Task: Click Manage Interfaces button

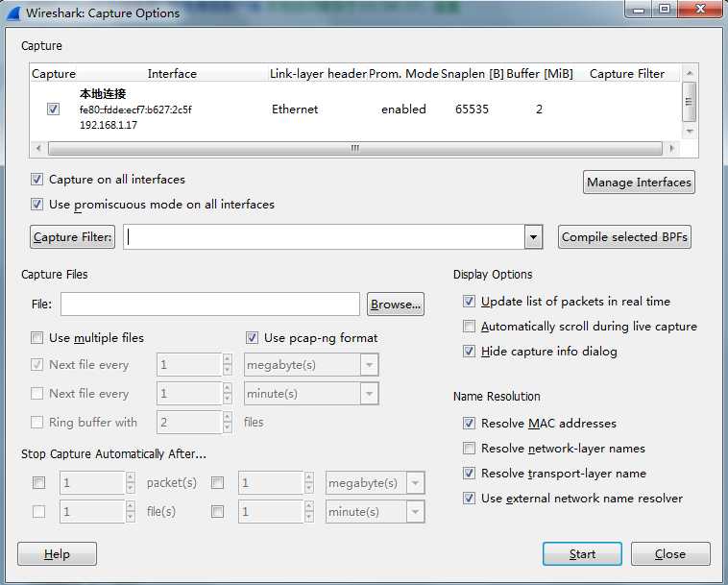Action: [x=639, y=182]
